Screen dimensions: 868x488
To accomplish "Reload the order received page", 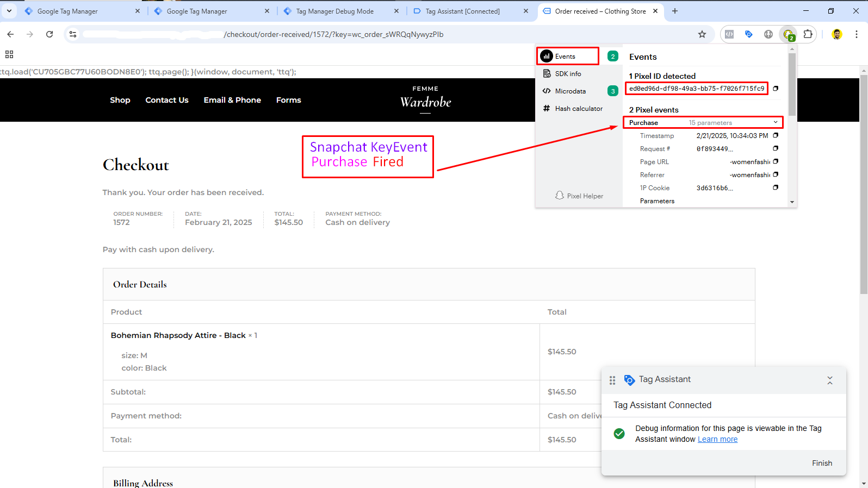I will [x=49, y=34].
